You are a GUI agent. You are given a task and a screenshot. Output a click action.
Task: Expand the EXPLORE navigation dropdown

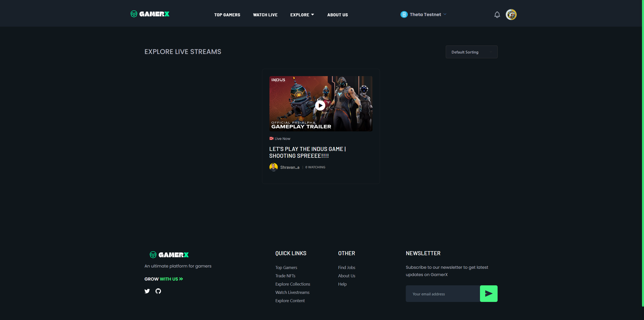(x=302, y=15)
